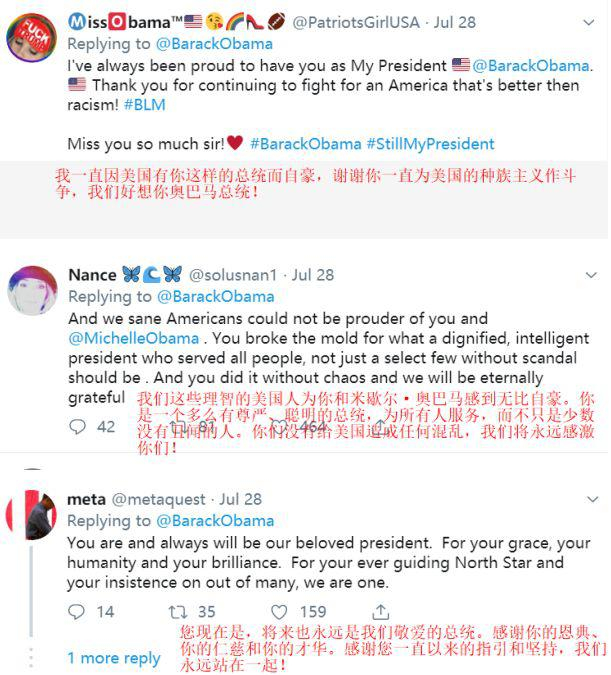Open meta's profile avatar

point(31,515)
